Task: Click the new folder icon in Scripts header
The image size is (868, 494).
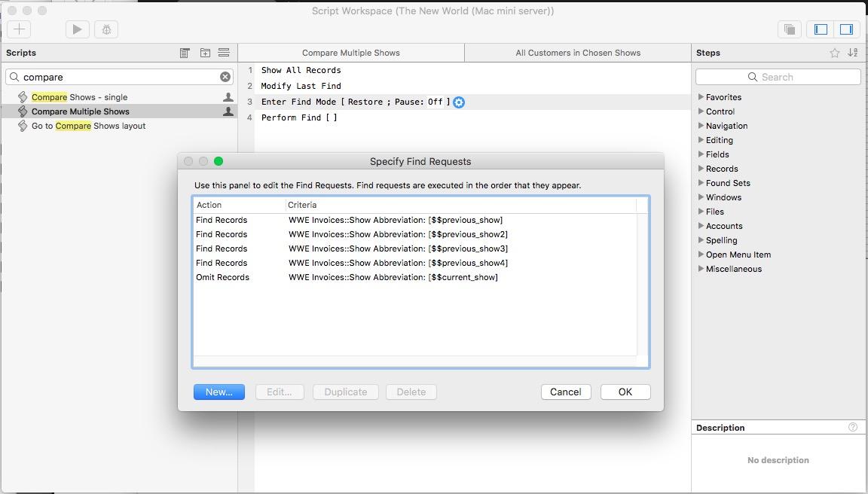Action: (x=205, y=53)
